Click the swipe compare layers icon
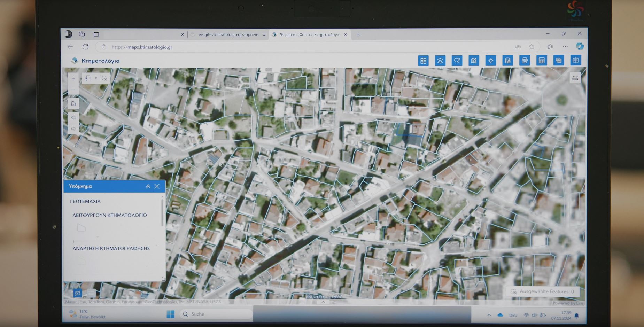The image size is (644, 327). point(575,60)
